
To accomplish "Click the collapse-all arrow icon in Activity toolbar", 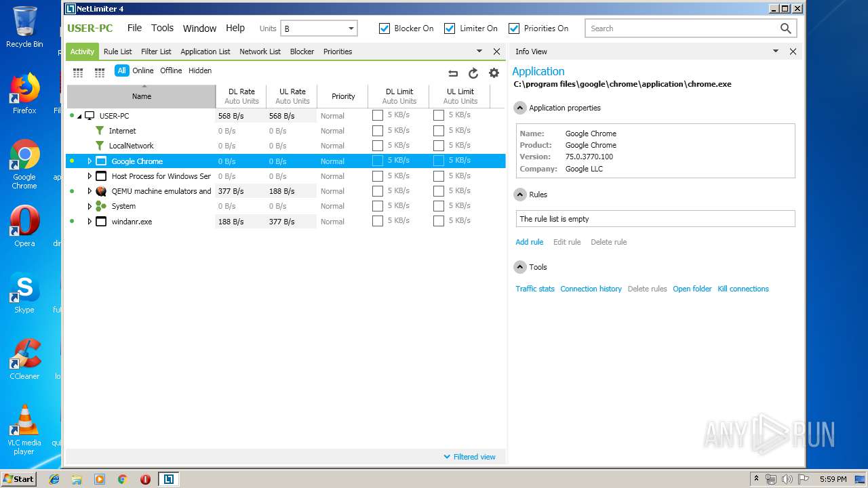I will 453,73.
